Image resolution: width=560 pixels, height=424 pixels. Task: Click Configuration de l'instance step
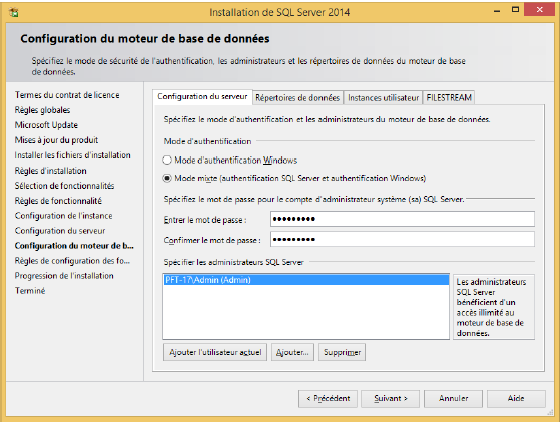pos(64,216)
